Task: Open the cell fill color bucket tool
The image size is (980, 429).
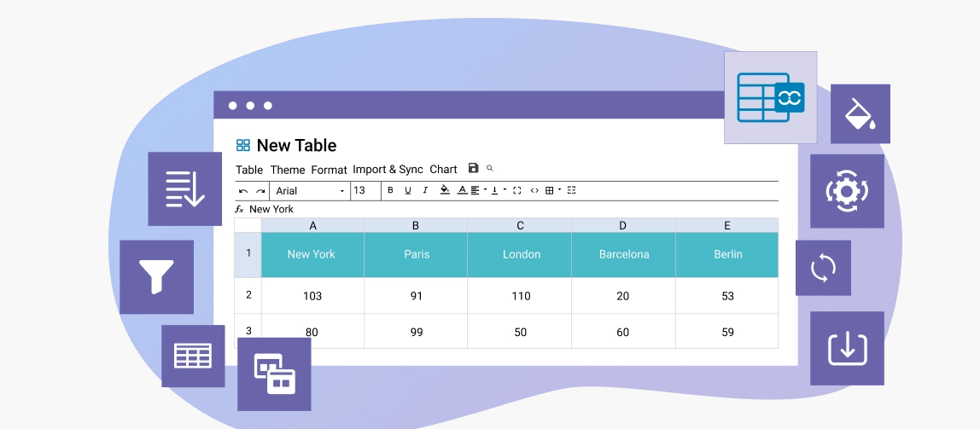Action: coord(445,190)
